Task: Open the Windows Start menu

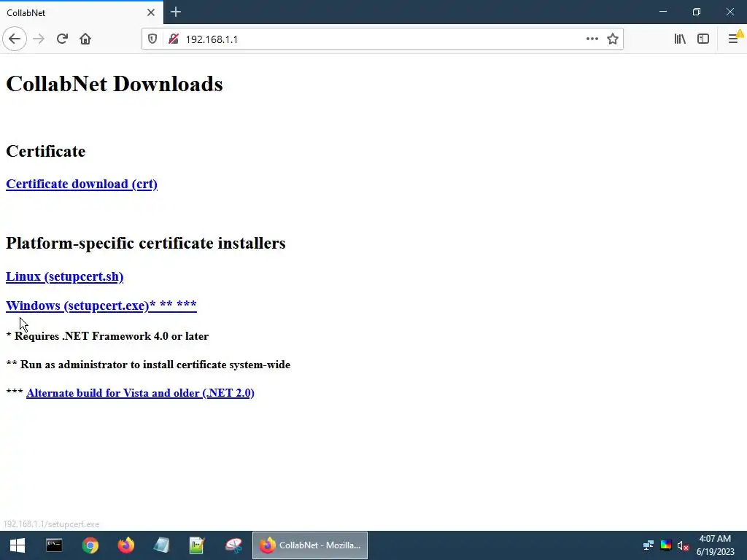Action: 18,545
